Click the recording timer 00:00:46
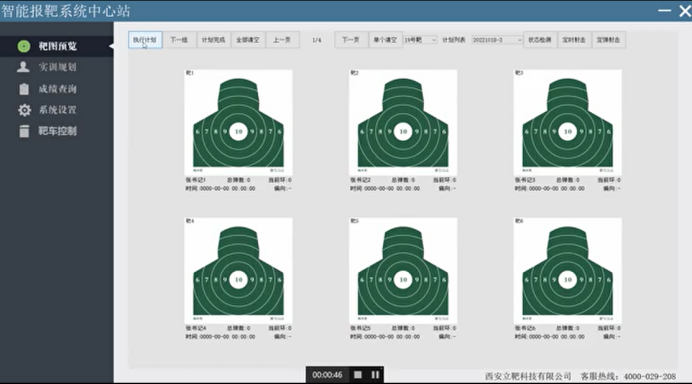692x384 pixels. click(x=327, y=375)
